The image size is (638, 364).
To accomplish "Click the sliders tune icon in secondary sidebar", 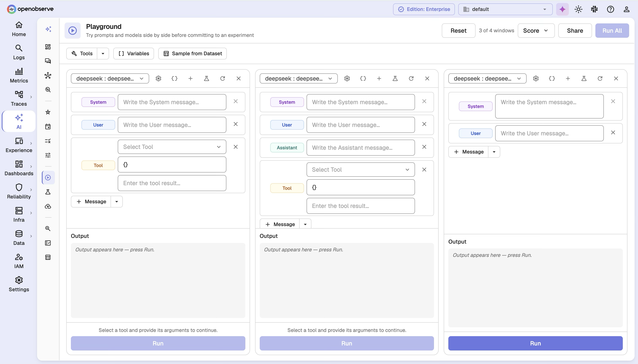I will click(48, 155).
